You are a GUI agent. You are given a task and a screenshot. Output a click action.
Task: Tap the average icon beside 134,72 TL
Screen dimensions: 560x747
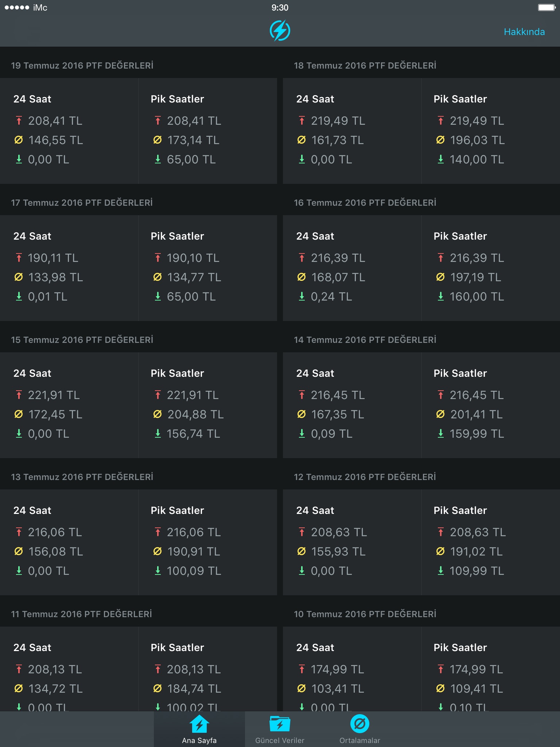[19, 689]
